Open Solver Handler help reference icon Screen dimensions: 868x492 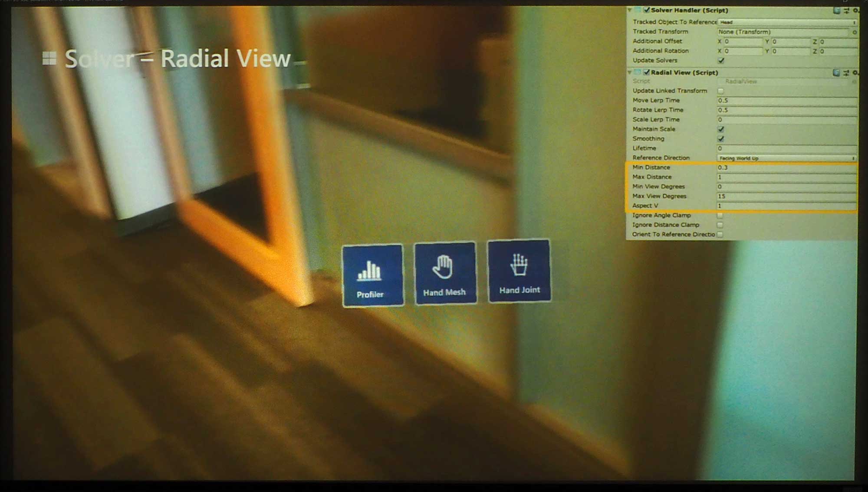(x=836, y=10)
